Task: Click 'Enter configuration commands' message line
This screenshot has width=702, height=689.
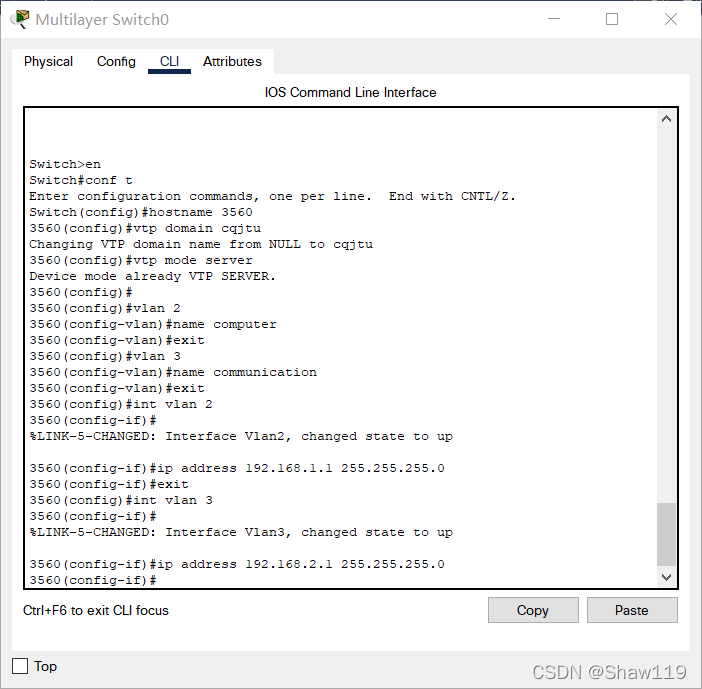Action: coord(273,197)
